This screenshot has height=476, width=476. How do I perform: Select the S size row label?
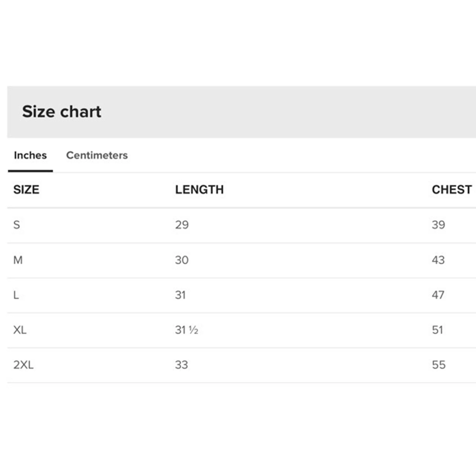[x=16, y=225]
